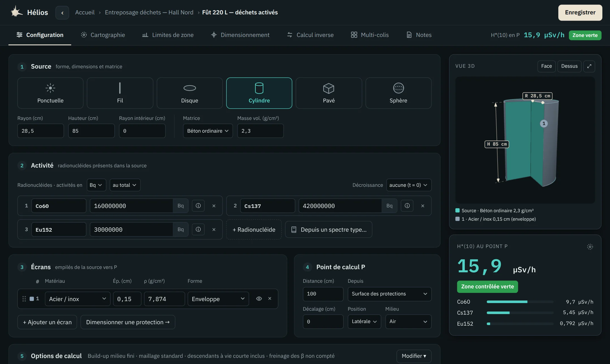This screenshot has height=364, width=610.
Task: Open the Surface des protections dropdown
Action: (x=389, y=294)
